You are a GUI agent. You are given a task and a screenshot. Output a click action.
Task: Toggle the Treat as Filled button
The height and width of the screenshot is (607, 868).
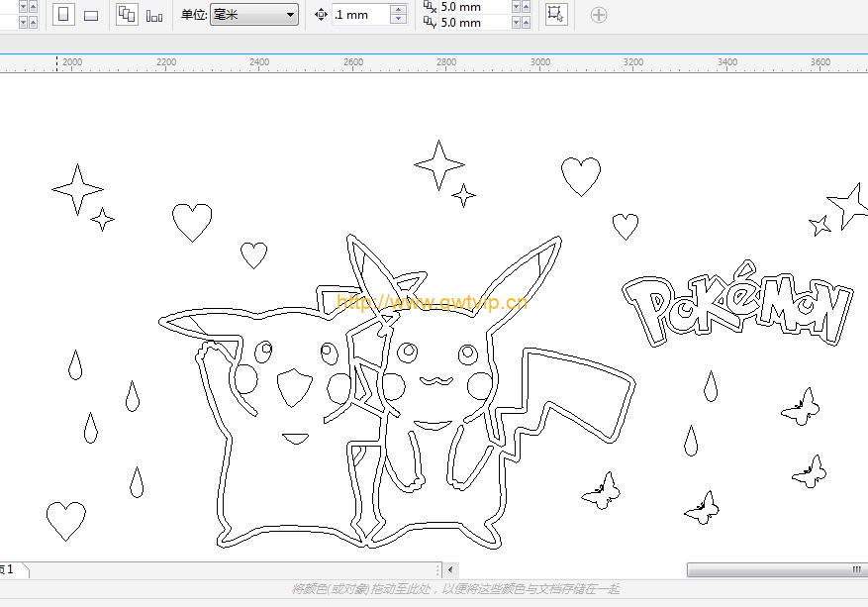(556, 15)
